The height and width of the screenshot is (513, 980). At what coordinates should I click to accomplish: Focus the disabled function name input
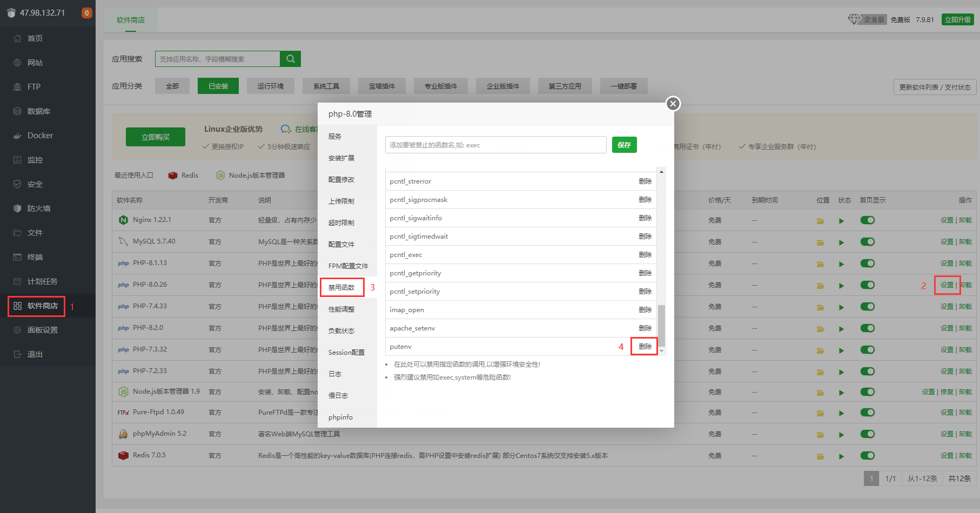coord(495,145)
